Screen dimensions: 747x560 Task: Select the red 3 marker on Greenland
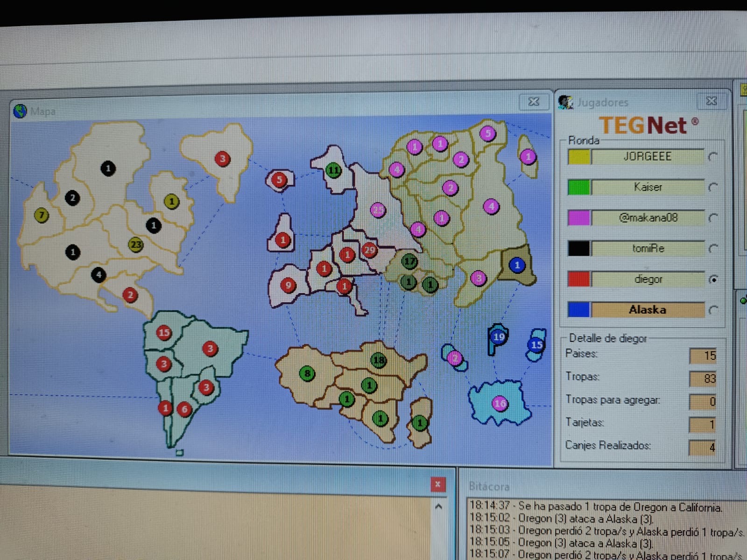[x=223, y=159]
